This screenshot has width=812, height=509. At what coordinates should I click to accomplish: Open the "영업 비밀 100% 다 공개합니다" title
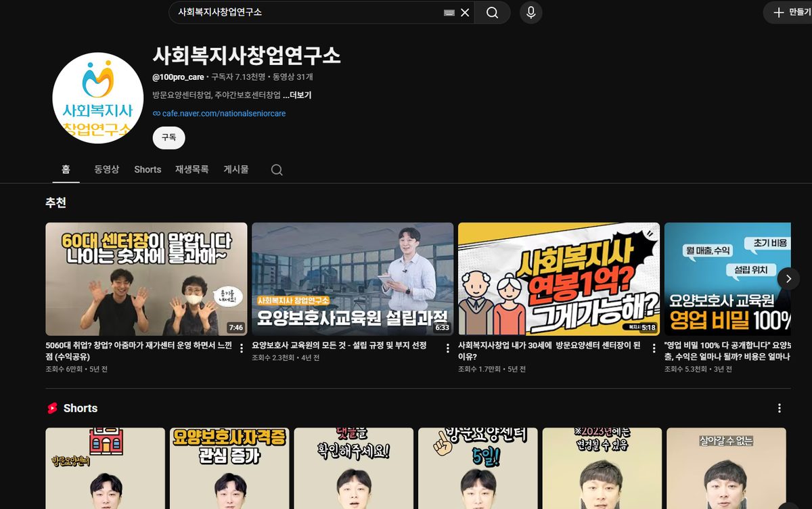pos(727,351)
